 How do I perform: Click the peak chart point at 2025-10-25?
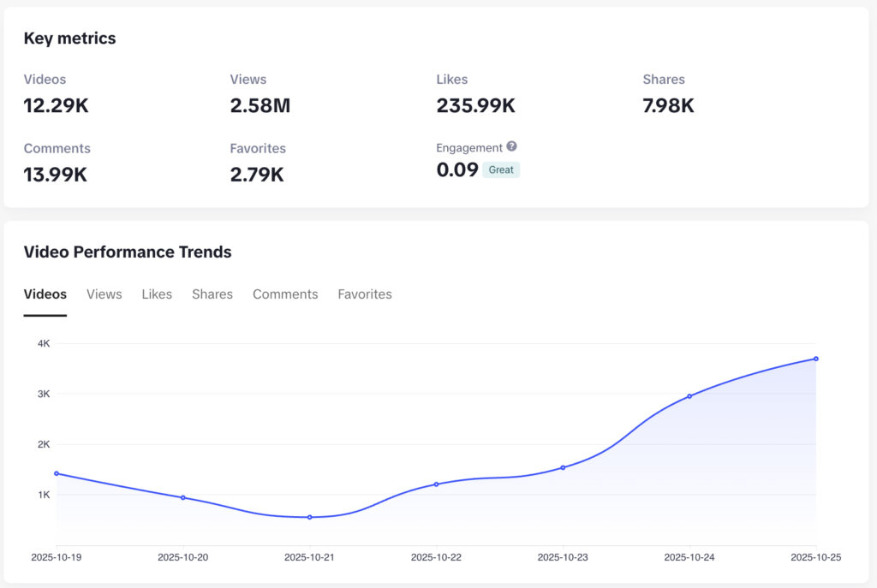[x=816, y=359]
